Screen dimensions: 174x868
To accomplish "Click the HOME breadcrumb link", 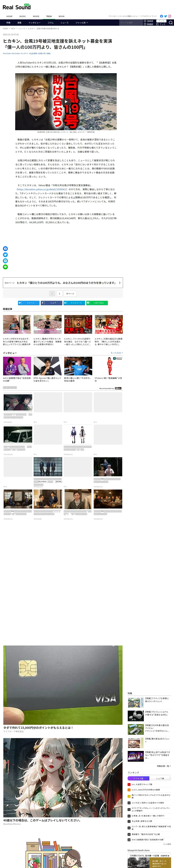I will [x=5, y=29].
